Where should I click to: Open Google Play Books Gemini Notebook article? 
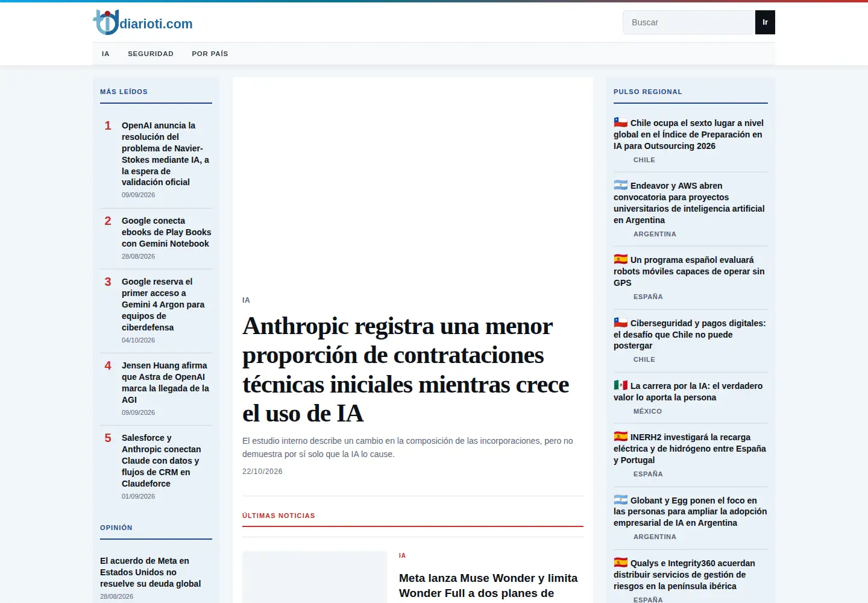tap(166, 232)
